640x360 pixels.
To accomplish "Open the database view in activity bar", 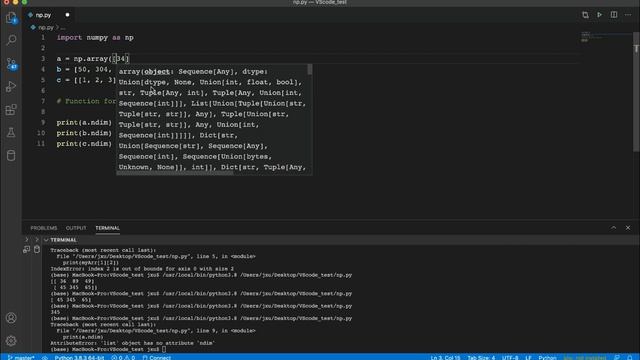I will (x=11, y=156).
